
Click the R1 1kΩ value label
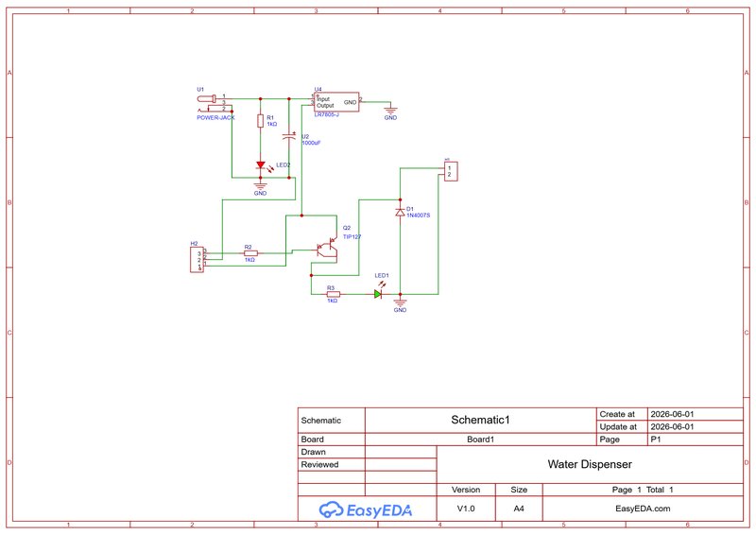tap(272, 124)
